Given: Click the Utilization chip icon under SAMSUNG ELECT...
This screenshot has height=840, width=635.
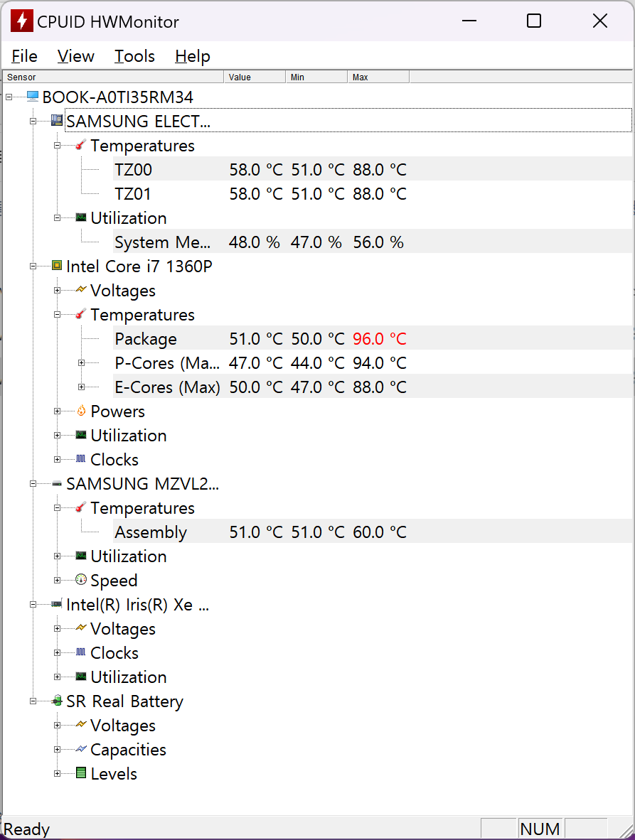Looking at the screenshot, I should 81,217.
